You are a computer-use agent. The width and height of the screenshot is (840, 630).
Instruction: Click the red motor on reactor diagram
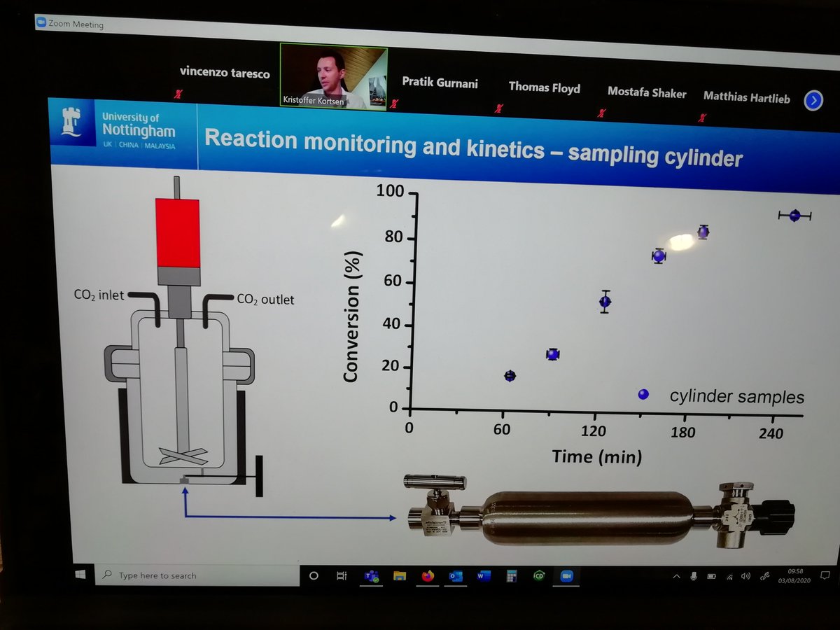pos(178,233)
